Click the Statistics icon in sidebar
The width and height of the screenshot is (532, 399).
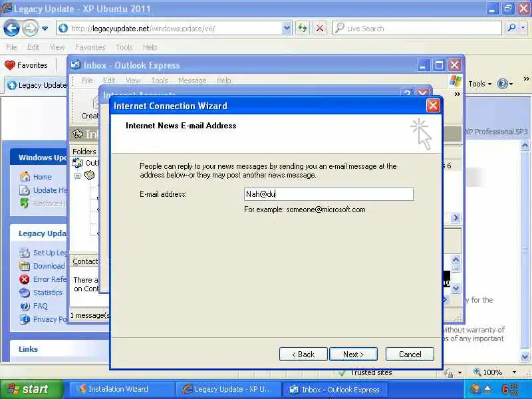(25, 293)
